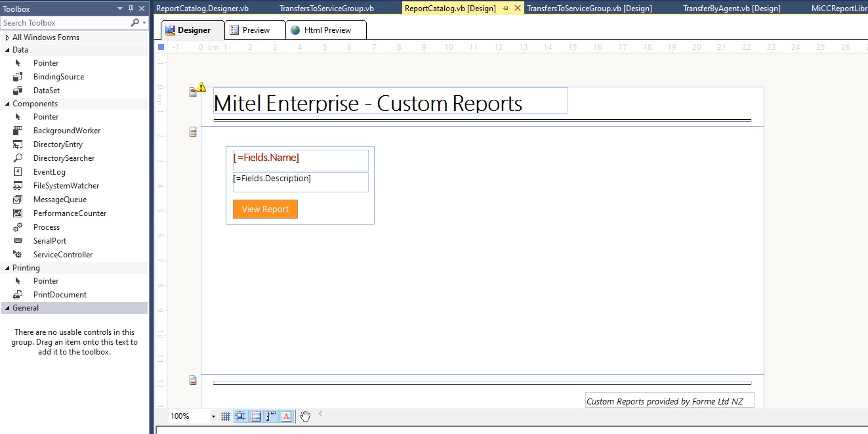Screen dimensions: 868x434
Task: Click the View Report button in designer
Action: (265, 209)
